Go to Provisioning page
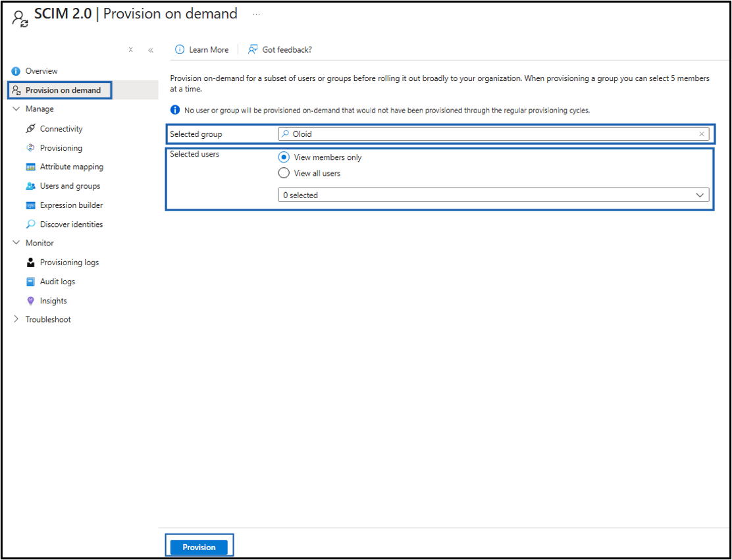The image size is (732, 560). click(61, 148)
